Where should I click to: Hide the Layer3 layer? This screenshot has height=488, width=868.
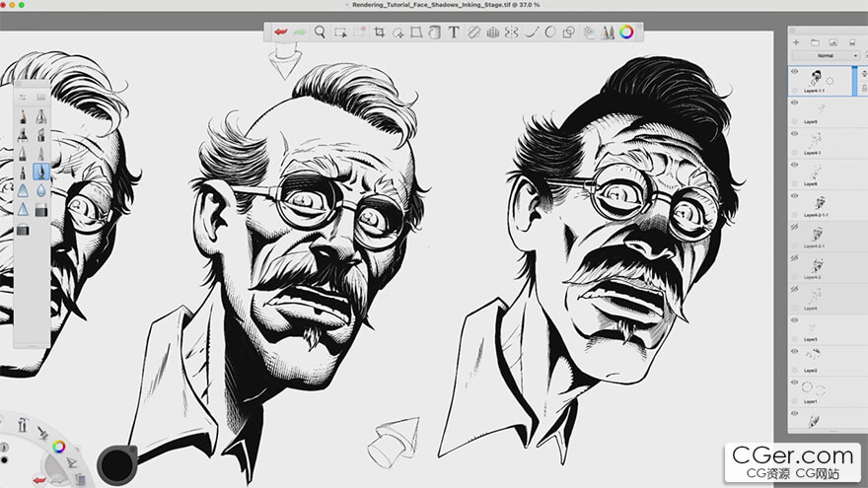pos(794,320)
